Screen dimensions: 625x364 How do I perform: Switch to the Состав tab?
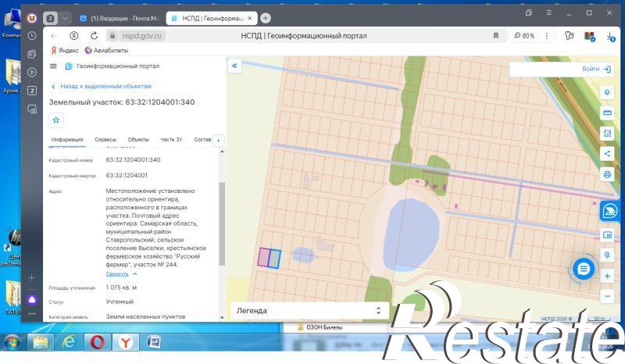point(202,140)
